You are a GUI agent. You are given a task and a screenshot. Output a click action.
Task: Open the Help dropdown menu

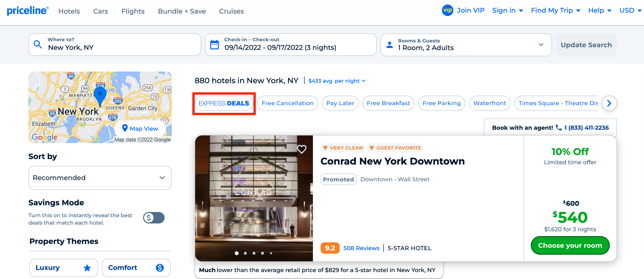coord(600,10)
